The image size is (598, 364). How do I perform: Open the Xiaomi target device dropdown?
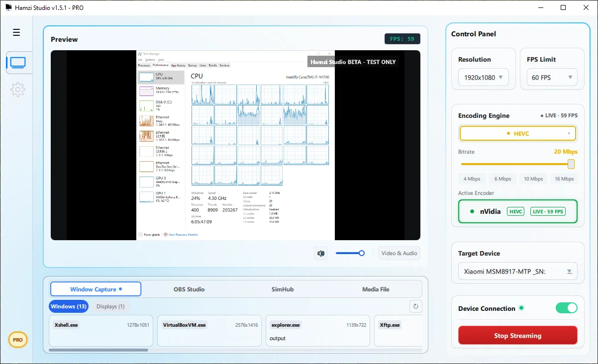click(518, 272)
